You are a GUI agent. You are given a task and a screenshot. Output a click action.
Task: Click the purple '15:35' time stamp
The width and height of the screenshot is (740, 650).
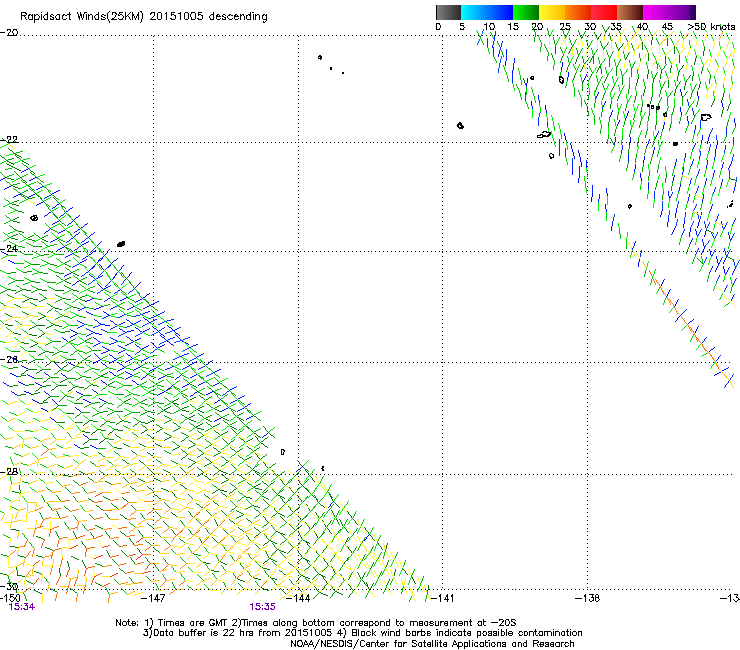262,607
